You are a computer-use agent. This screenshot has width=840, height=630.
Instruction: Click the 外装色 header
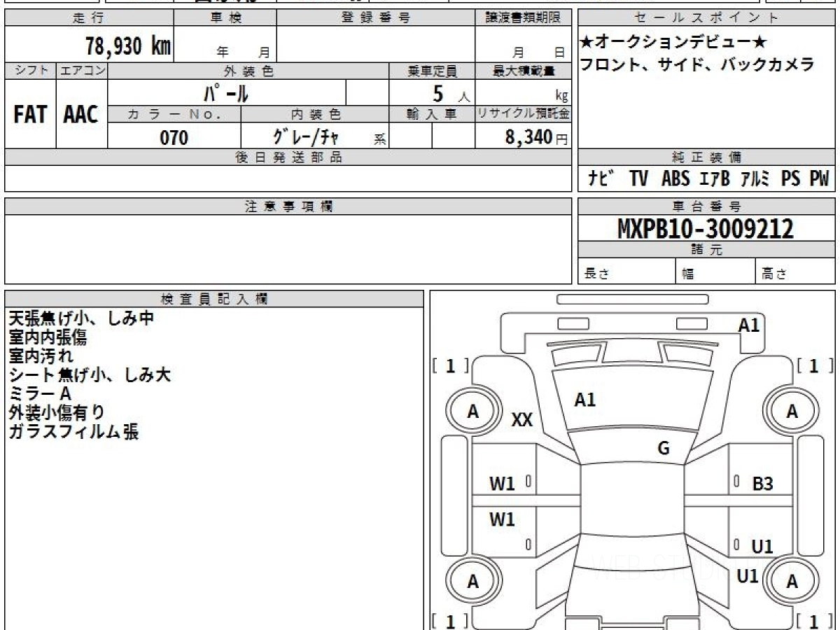pos(248,71)
